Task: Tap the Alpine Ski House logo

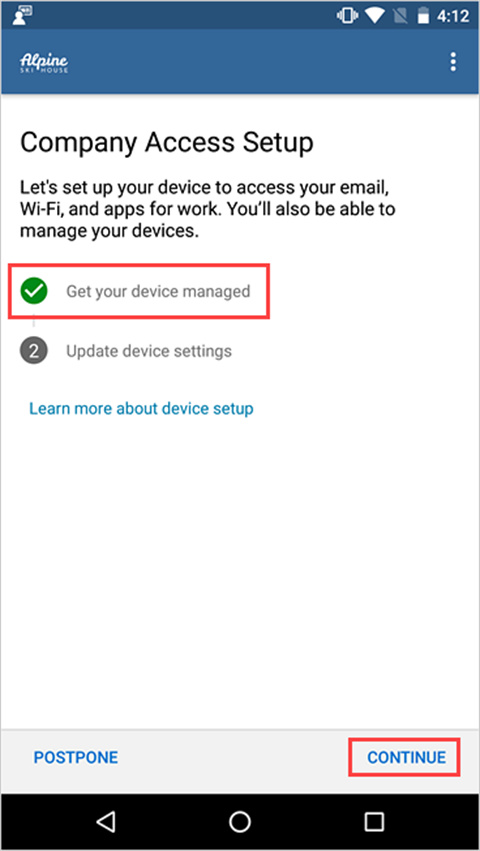Action: tap(44, 63)
